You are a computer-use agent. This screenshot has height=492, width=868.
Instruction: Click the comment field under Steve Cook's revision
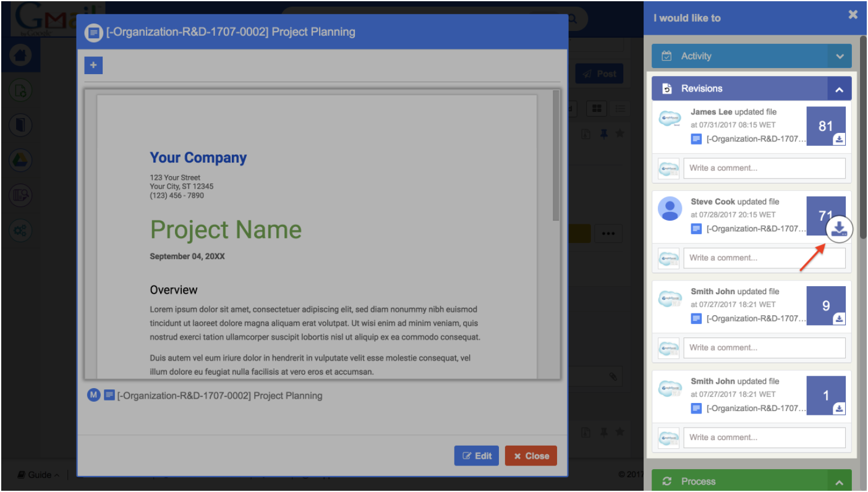[x=764, y=258]
